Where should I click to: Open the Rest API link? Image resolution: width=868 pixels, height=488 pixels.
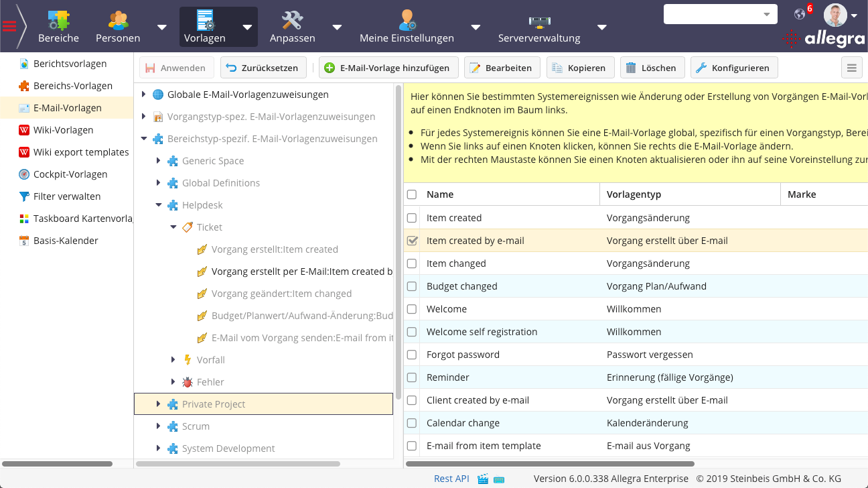(451, 479)
